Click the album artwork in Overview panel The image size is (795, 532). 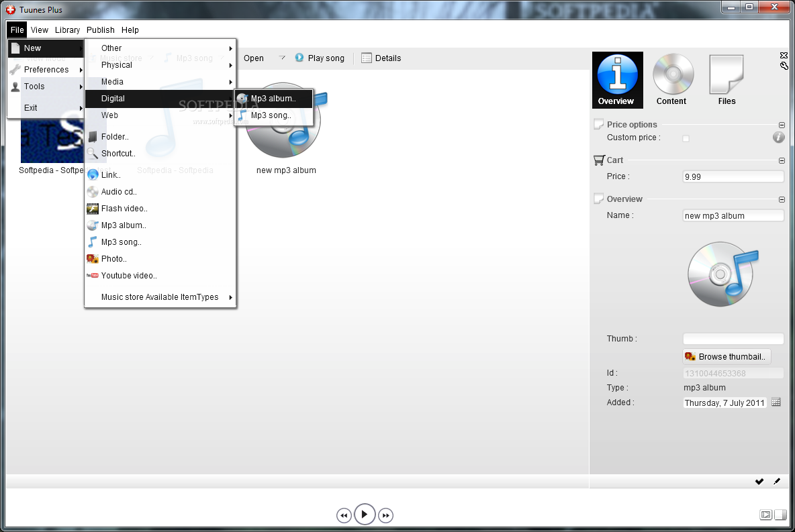click(x=723, y=274)
